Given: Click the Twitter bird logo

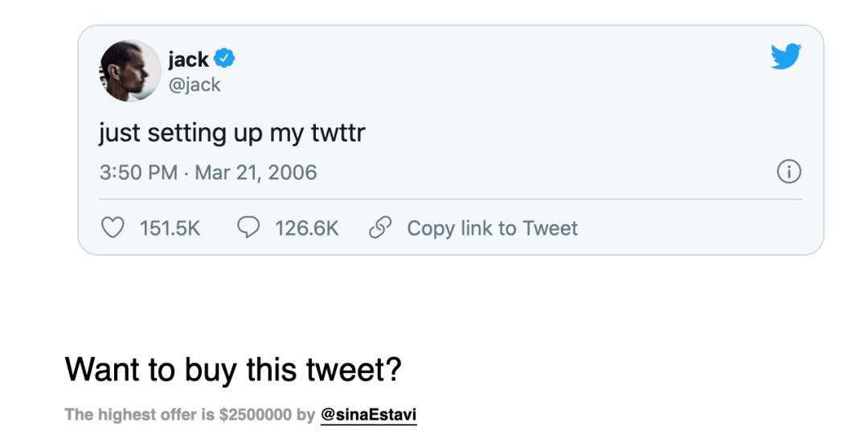Looking at the screenshot, I should [x=785, y=56].
